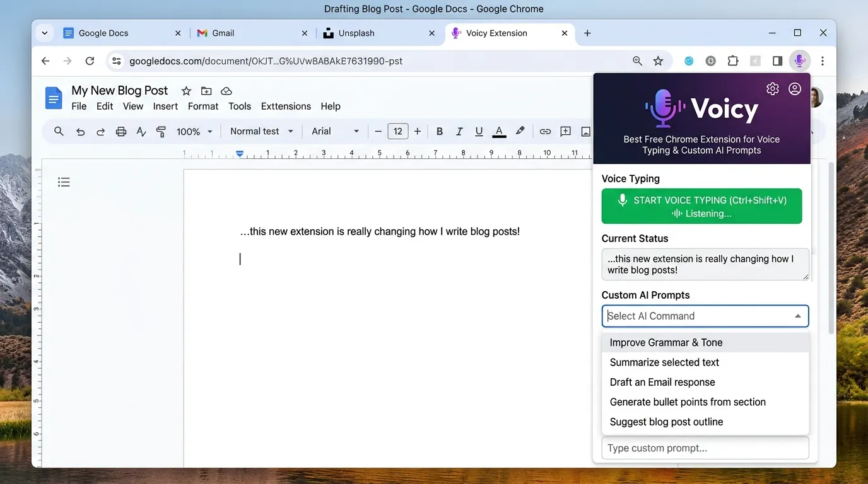This screenshot has height=484, width=868.
Task: Print the document
Action: pyautogui.click(x=121, y=131)
